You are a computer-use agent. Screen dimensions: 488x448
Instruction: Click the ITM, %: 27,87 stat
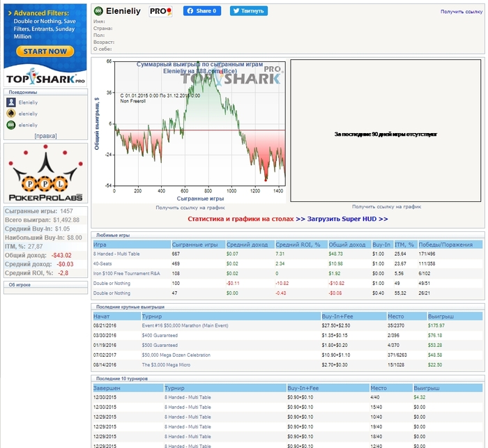coord(45,247)
